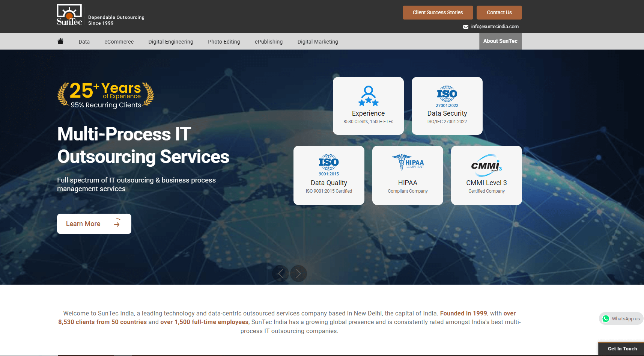Open the eCommerce menu item
Screen dimensions: 644x356
point(119,42)
